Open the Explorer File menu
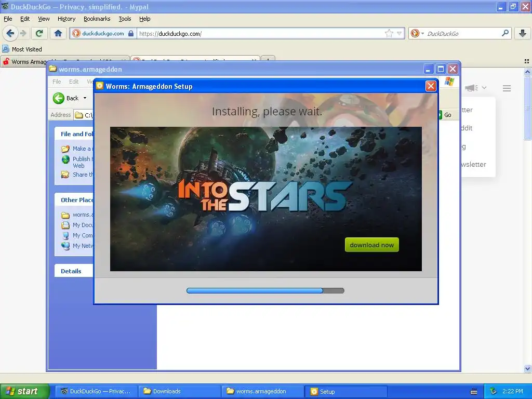The width and height of the screenshot is (532, 399). coord(57,82)
